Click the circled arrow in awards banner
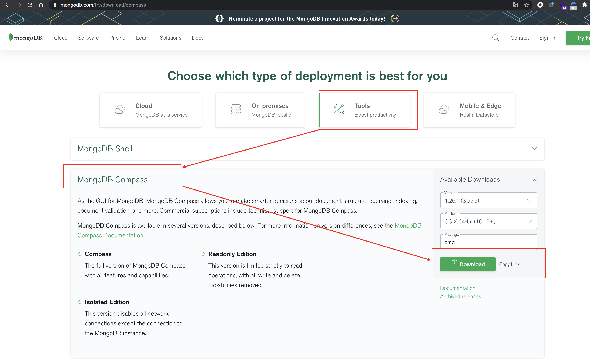 point(395,19)
